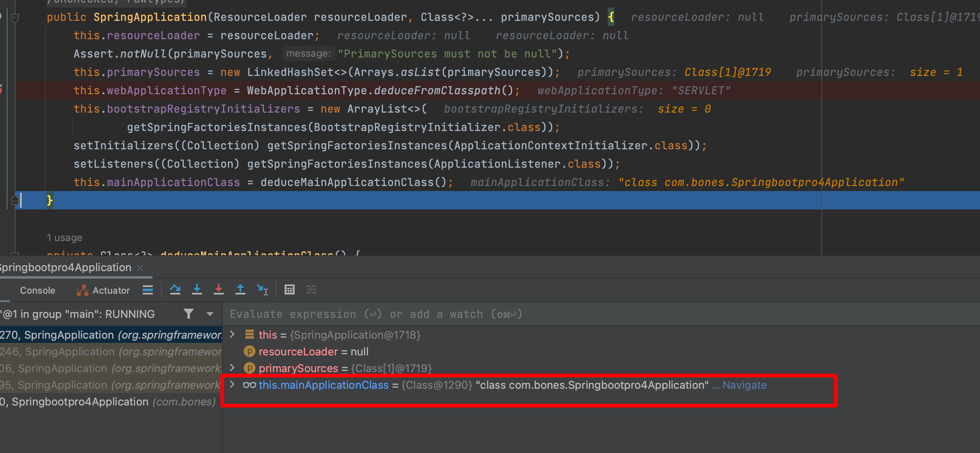This screenshot has width=980, height=453.
Task: Toggle the frames filter funnel icon
Action: click(x=189, y=314)
